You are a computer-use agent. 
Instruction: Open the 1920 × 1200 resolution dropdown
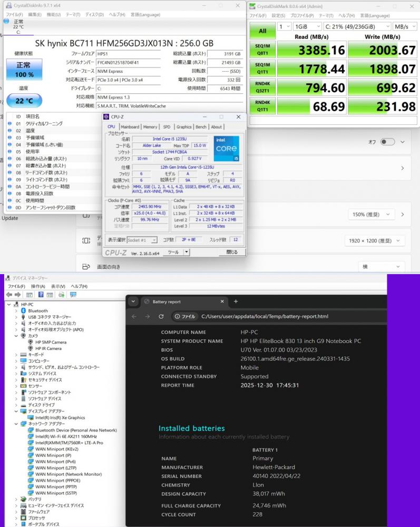click(374, 240)
